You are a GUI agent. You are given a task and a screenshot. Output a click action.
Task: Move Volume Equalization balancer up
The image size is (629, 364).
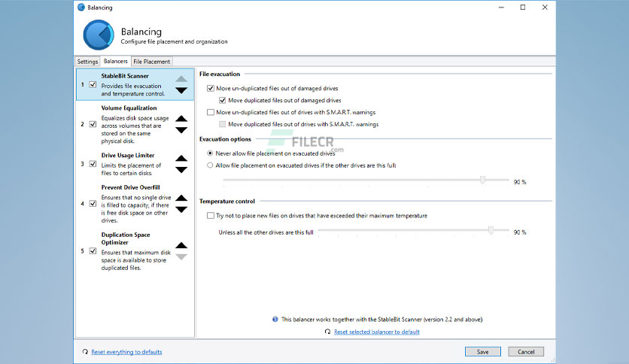[181, 119]
